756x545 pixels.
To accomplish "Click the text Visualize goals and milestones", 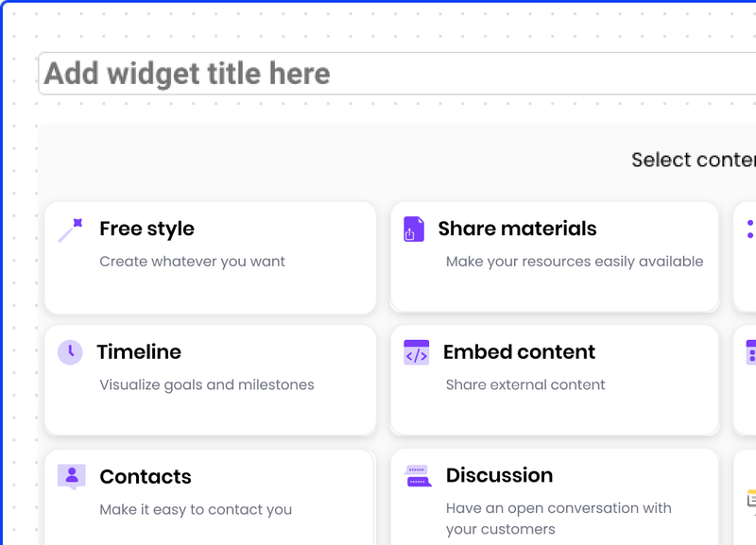I will click(207, 384).
